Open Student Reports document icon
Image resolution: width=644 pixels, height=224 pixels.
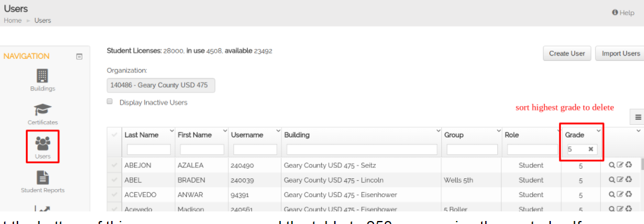point(42,177)
